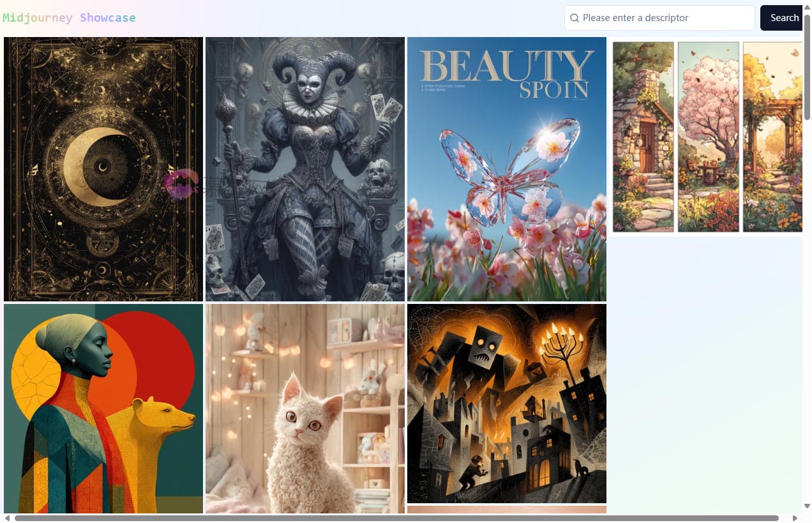812x523 pixels.
Task: Click the vertical scrollbar down arrow
Action: [807, 506]
